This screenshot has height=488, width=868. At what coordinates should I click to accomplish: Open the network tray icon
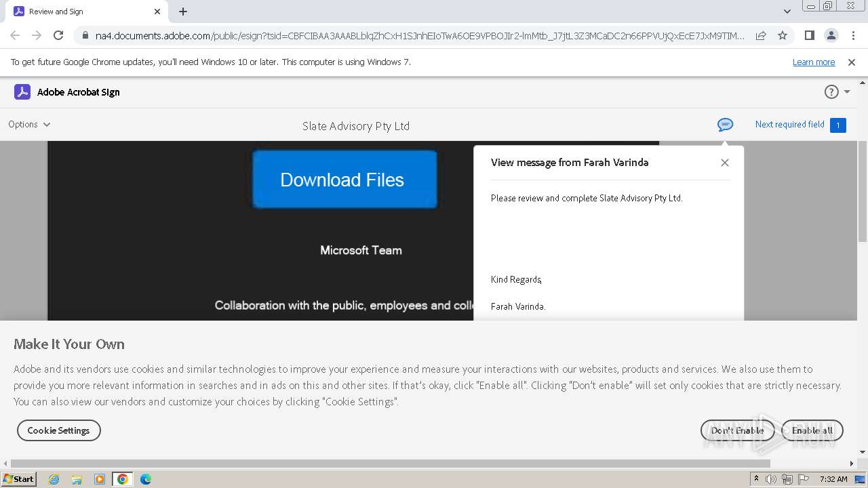pos(787,479)
